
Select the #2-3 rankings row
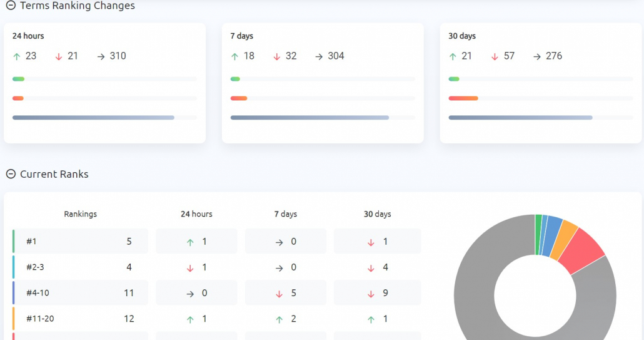pyautogui.click(x=81, y=267)
